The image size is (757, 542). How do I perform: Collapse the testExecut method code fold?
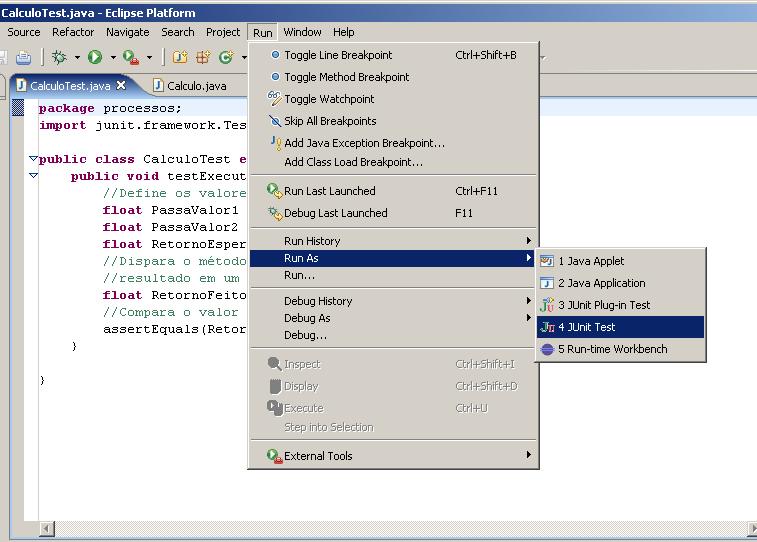33,175
